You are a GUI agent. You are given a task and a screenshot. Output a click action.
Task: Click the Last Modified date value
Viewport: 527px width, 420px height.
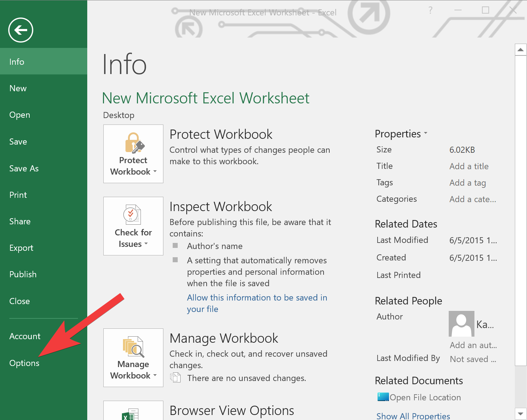[473, 240]
